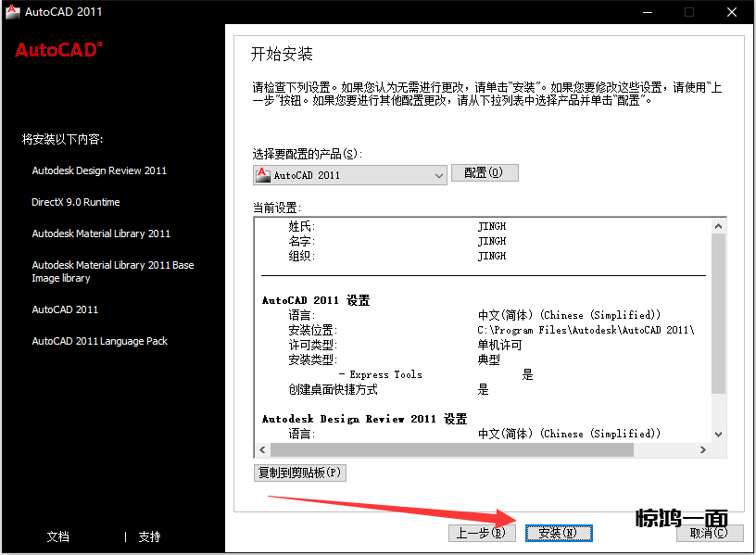
Task: Click the red AutoCAD logo in the sidebar
Action: [x=58, y=50]
